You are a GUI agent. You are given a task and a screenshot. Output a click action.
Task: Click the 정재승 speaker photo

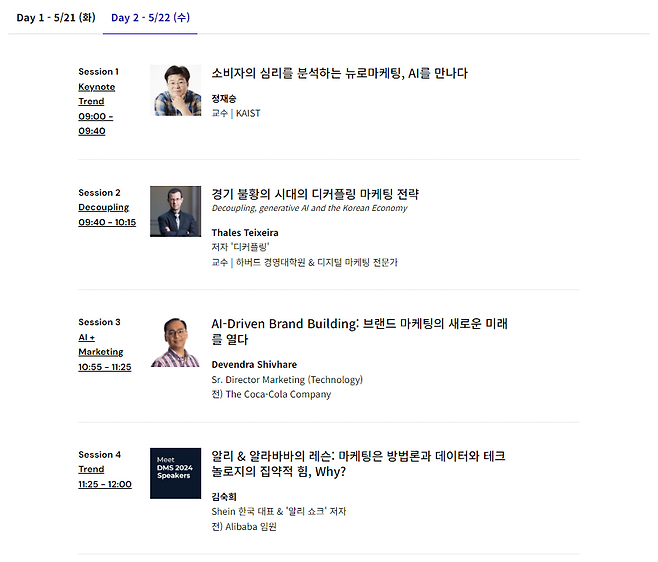(176, 91)
